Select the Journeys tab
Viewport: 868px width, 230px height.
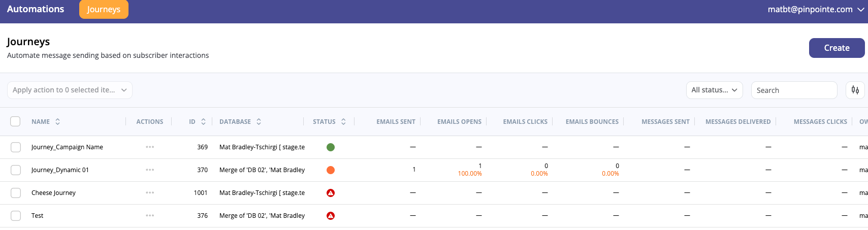coord(104,9)
